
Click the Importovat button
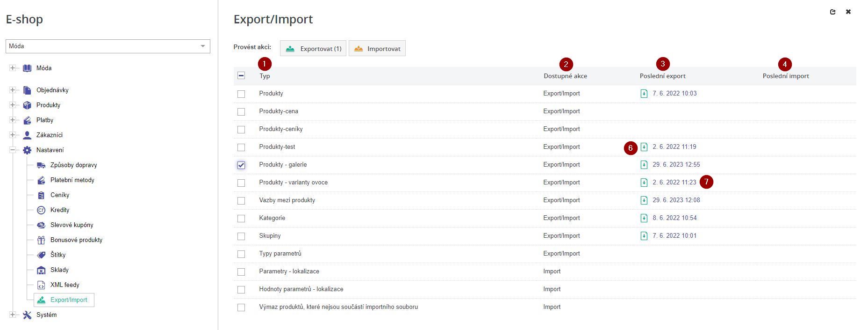(377, 49)
